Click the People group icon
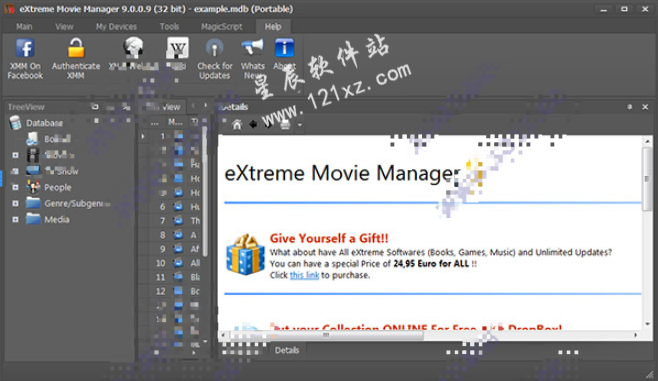Viewport: 658px width, 381px height. [x=33, y=187]
